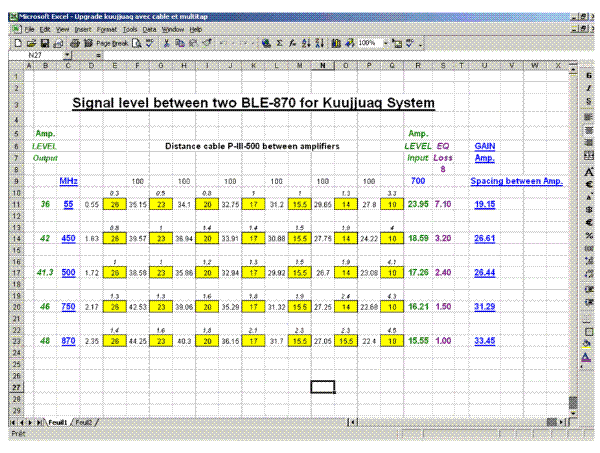Pick the Font Color A swatch
The width and height of the screenshot is (600, 453).
click(586, 358)
